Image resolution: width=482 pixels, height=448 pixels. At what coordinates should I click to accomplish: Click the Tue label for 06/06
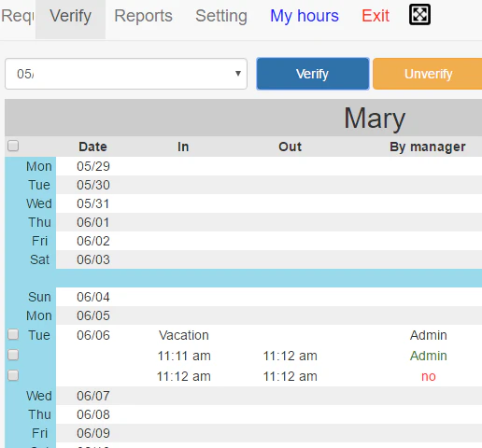point(39,335)
